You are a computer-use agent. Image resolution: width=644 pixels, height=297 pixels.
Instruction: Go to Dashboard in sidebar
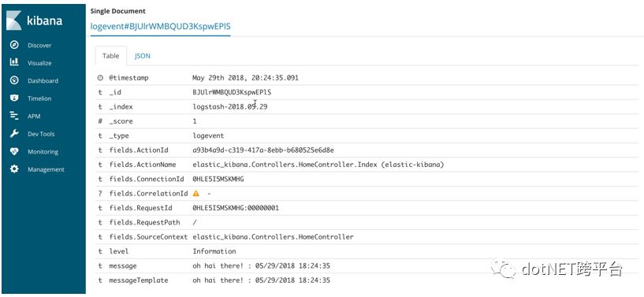(43, 81)
